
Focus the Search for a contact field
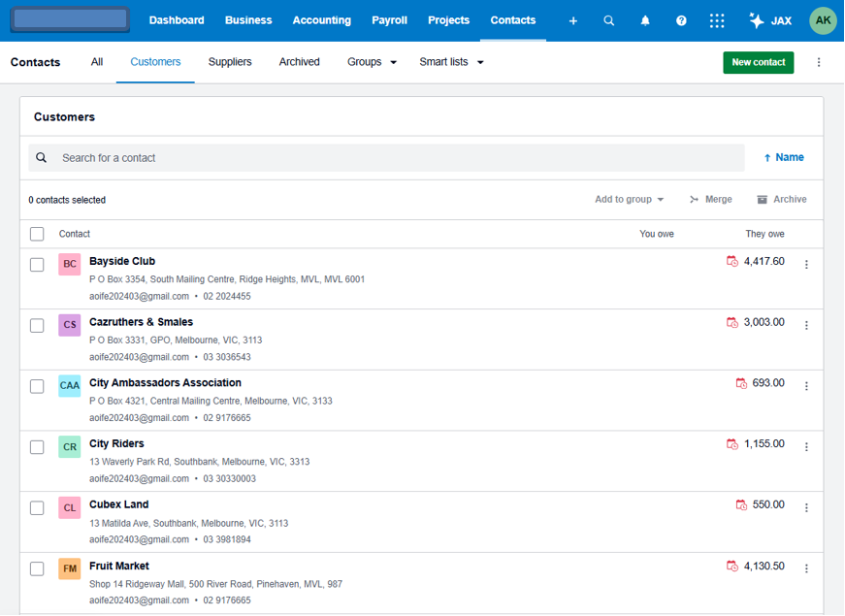point(386,158)
